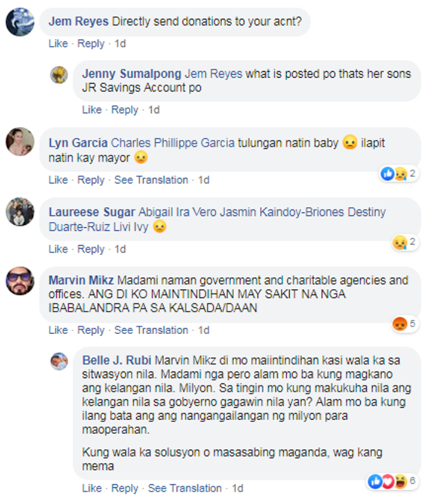Show reactions on Belle J. Rubi's reply

(x=392, y=481)
